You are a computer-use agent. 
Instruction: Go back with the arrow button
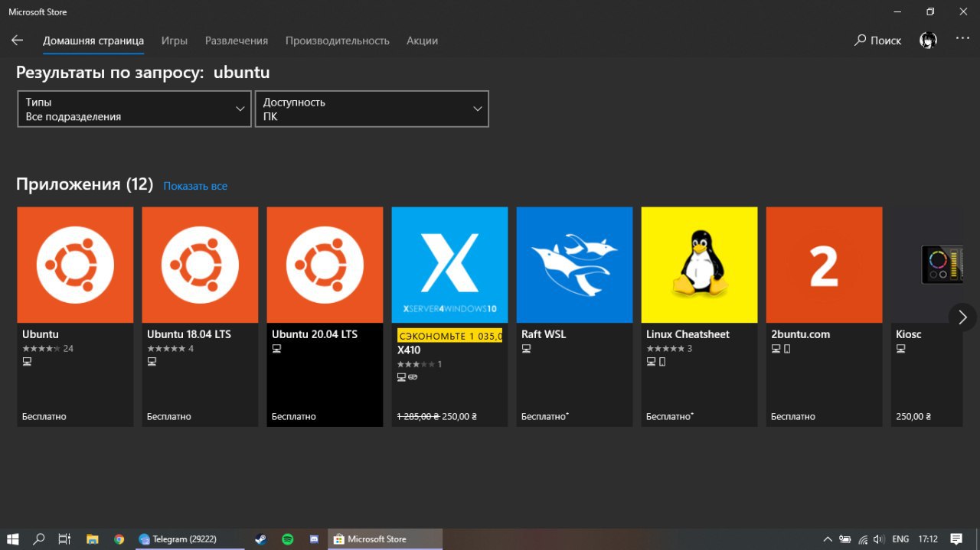(17, 41)
